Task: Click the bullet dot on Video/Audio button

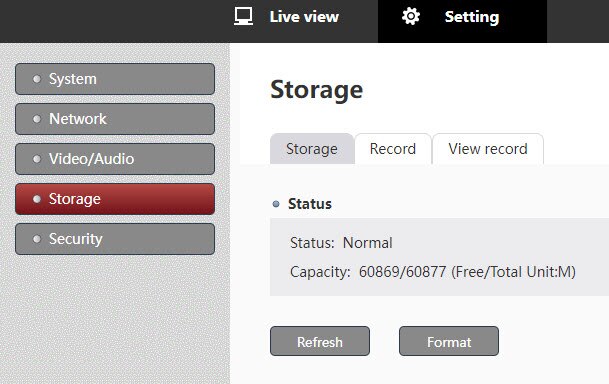Action: (37, 159)
